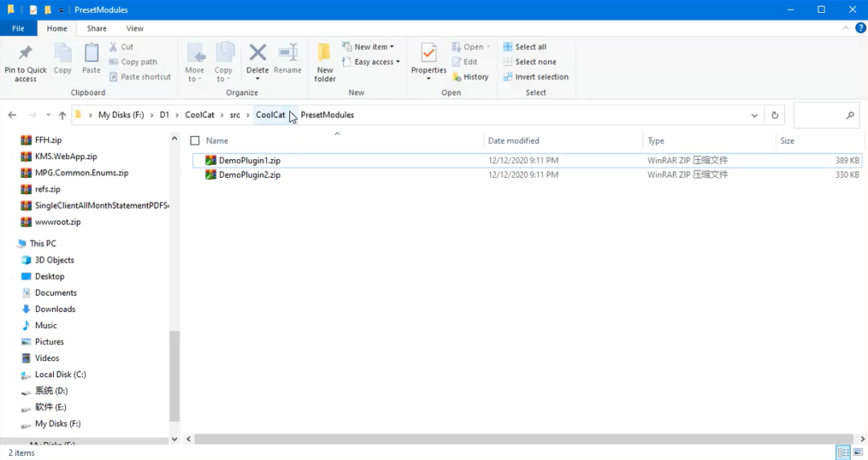This screenshot has width=868, height=460.
Task: Click the CoolCat breadcrumb before PresetModules
Action: [x=271, y=115]
